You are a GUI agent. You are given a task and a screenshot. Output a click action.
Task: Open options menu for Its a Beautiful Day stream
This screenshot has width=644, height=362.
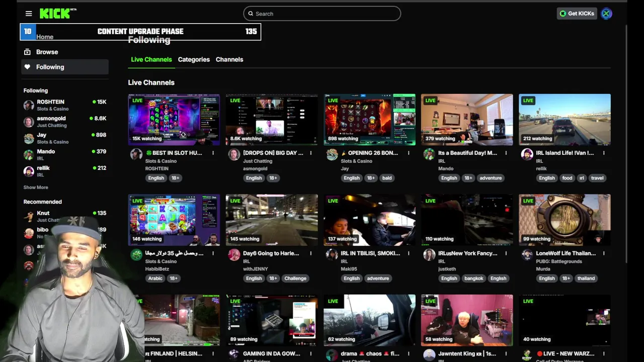(506, 153)
